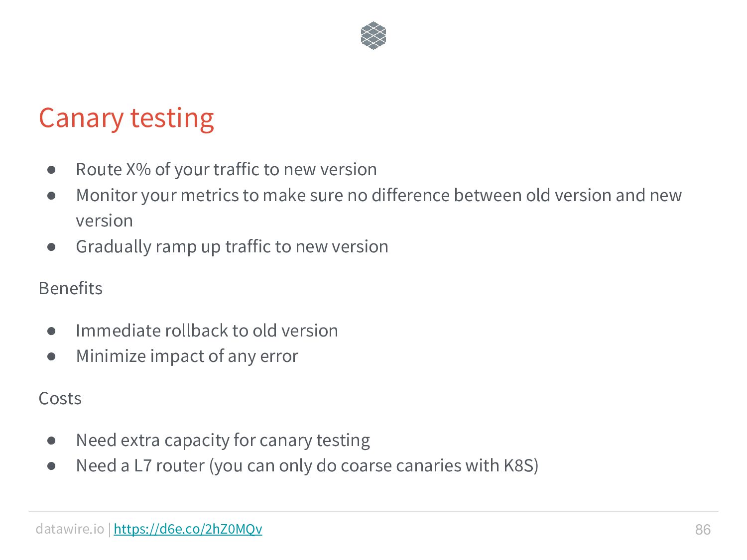Click bullet dot before Immediate rollback

[51, 331]
